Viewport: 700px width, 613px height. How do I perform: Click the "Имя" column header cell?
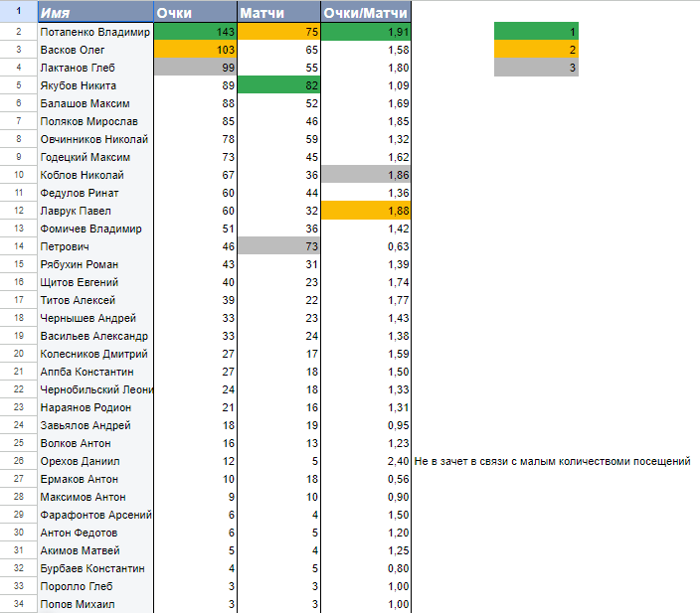click(94, 13)
